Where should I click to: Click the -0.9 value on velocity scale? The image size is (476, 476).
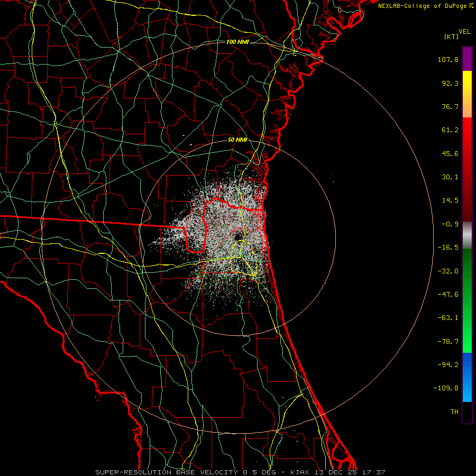coord(450,224)
